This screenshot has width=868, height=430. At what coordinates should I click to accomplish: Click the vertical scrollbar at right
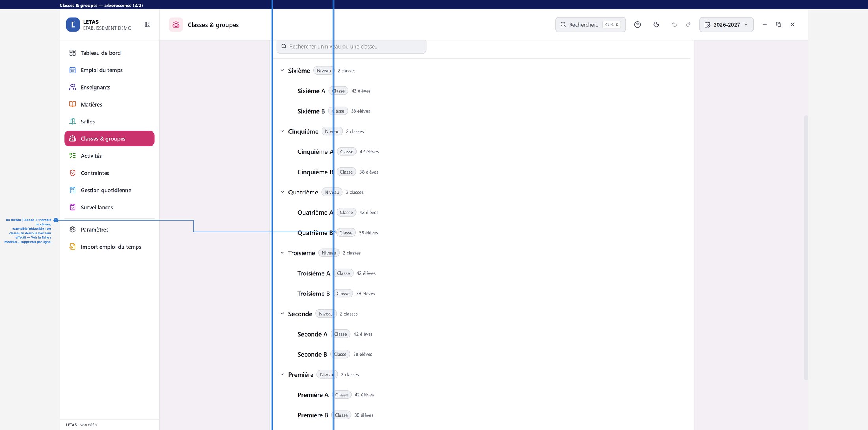pyautogui.click(x=806, y=247)
